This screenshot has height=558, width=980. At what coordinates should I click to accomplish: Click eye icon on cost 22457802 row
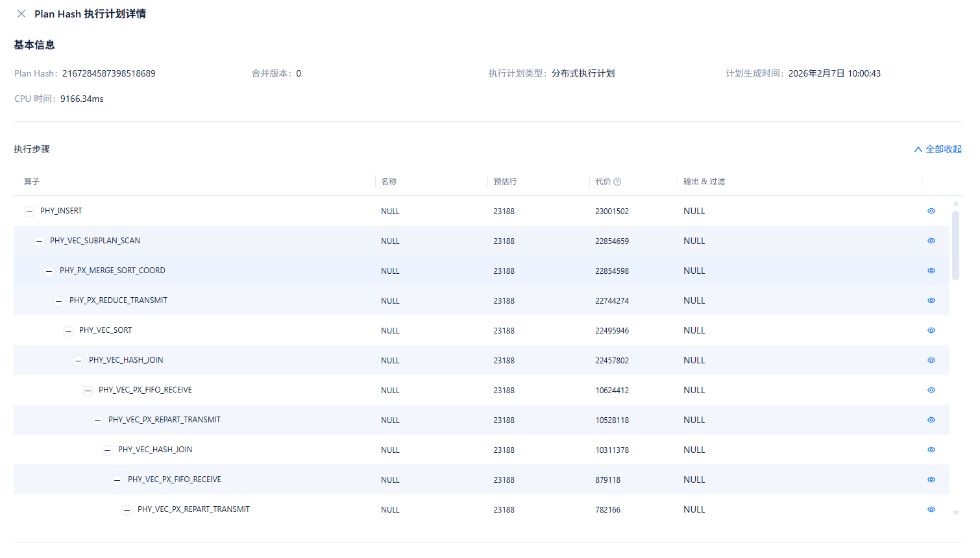931,360
